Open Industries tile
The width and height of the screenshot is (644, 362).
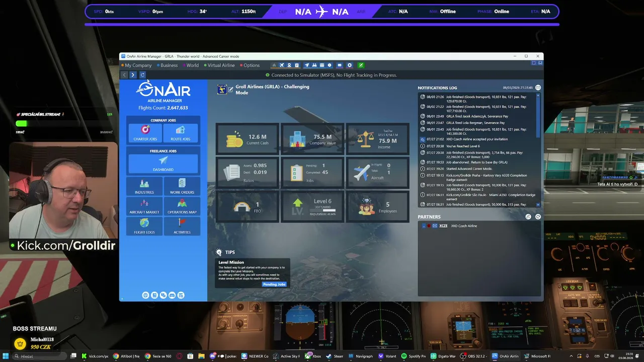click(144, 187)
